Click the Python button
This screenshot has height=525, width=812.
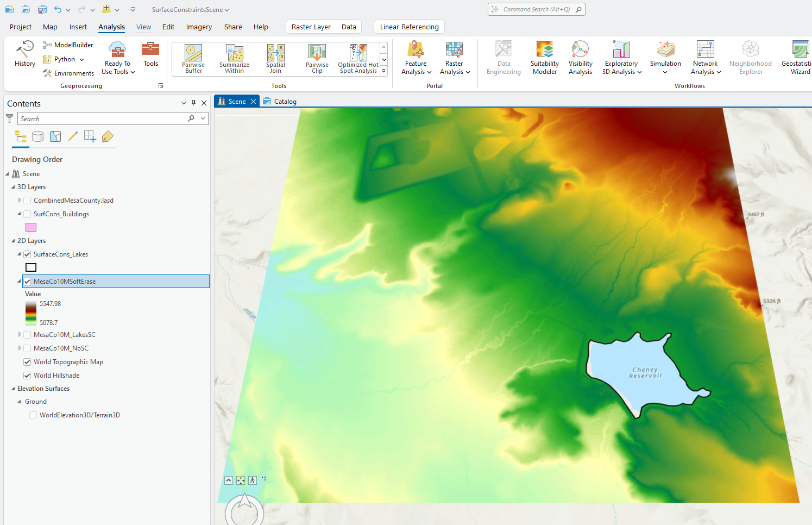tap(64, 59)
